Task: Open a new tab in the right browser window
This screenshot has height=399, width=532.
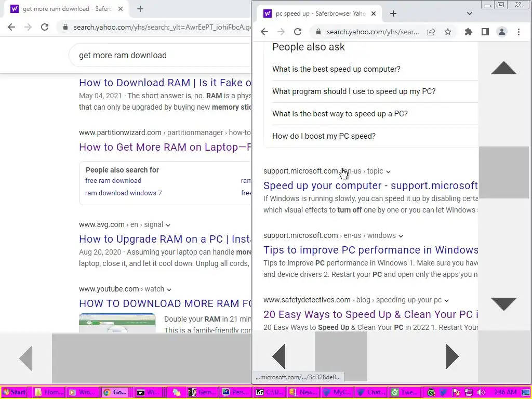Action: tap(393, 14)
